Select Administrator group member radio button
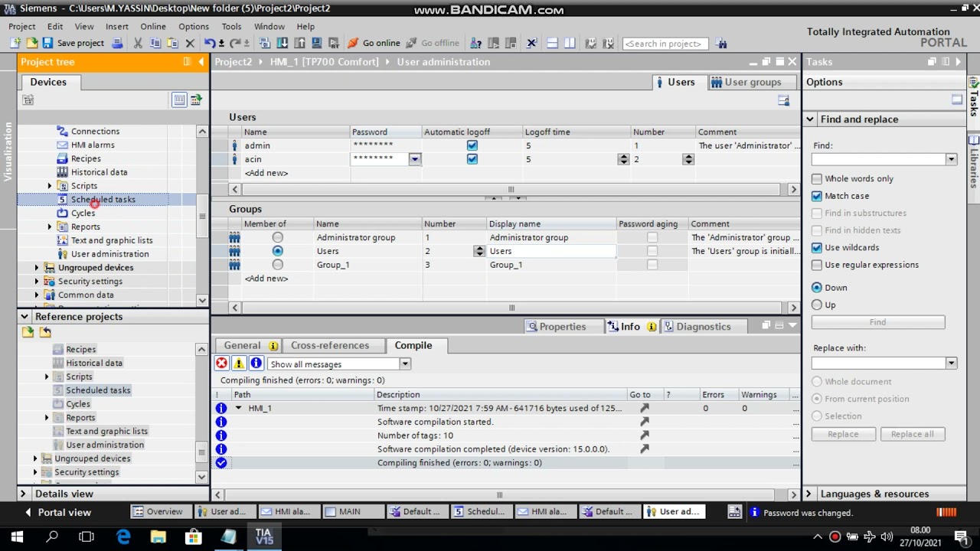 point(277,238)
